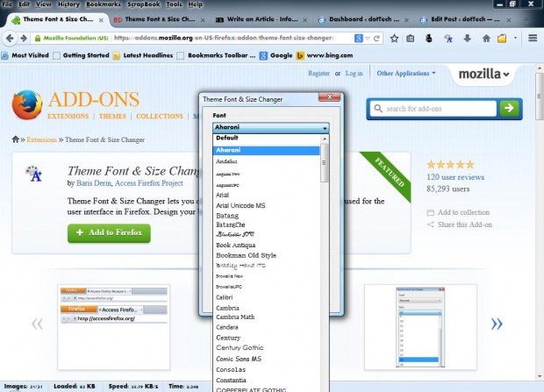This screenshot has width=544, height=392.
Task: Go forward using the browser forward arrow
Action: click(24, 39)
